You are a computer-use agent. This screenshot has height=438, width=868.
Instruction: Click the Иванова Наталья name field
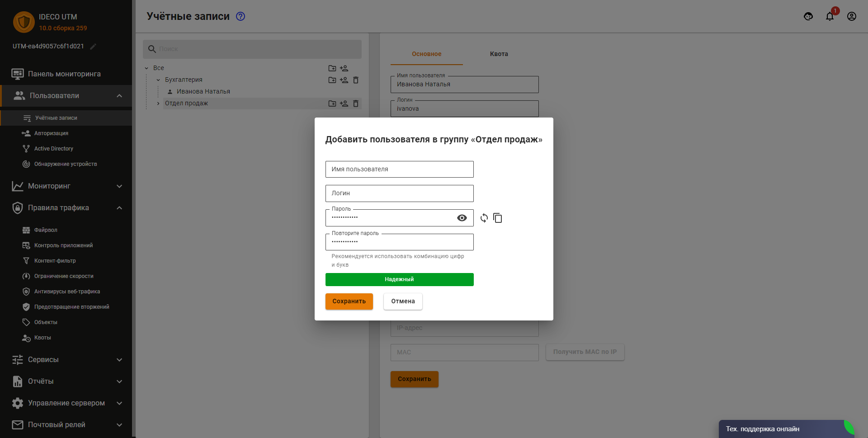click(x=465, y=85)
